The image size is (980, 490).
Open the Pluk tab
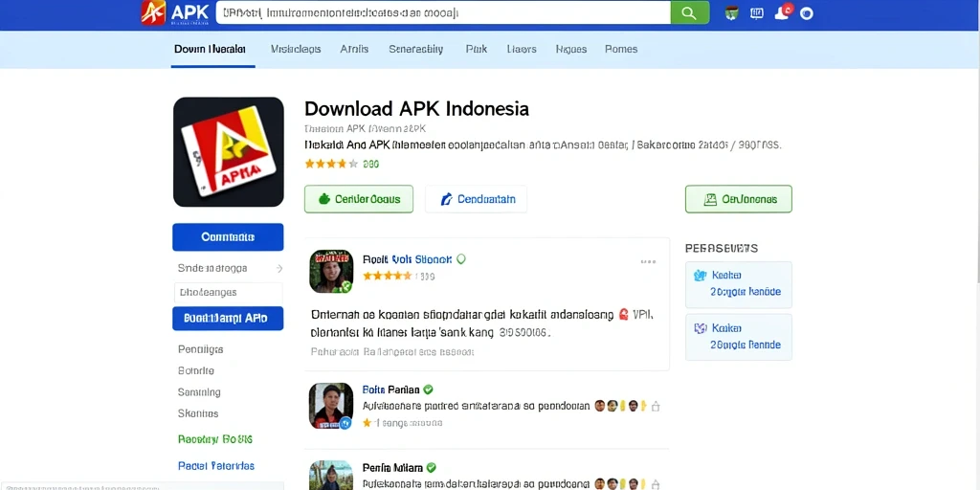pyautogui.click(x=477, y=50)
